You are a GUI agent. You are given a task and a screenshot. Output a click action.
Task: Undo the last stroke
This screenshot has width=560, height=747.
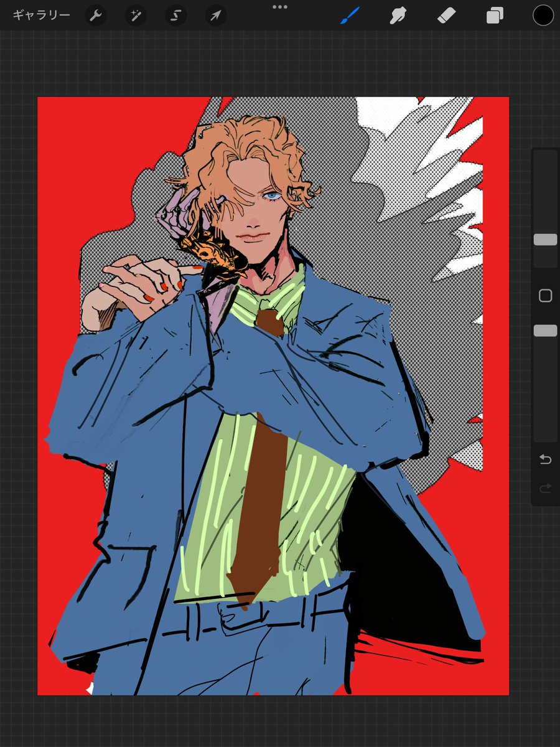click(545, 459)
